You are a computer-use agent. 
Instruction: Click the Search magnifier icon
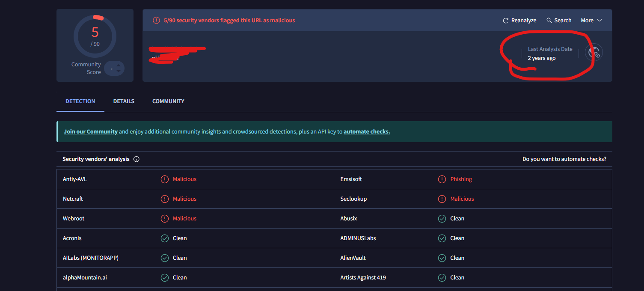[549, 21]
